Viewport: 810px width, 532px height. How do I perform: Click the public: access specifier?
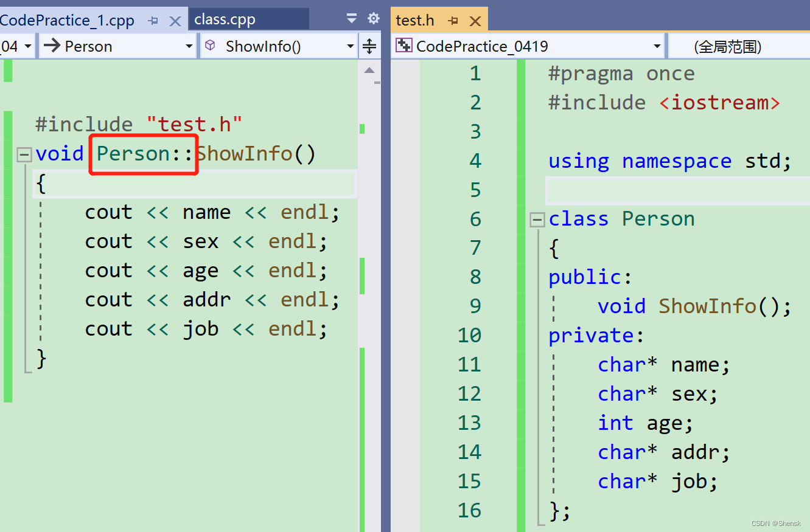tap(590, 277)
